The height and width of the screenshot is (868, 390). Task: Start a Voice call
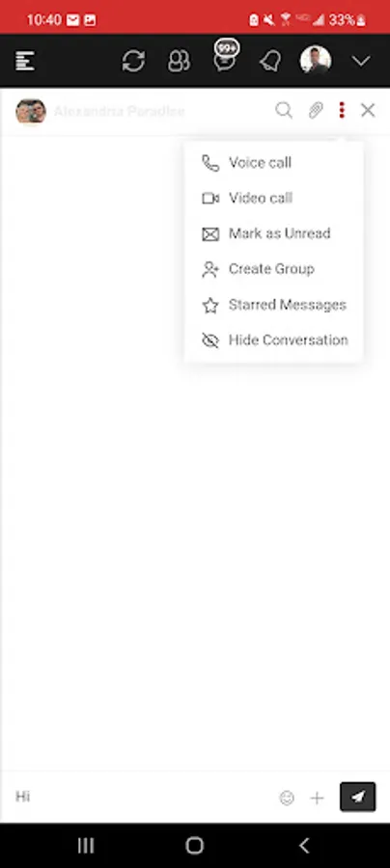point(273,163)
